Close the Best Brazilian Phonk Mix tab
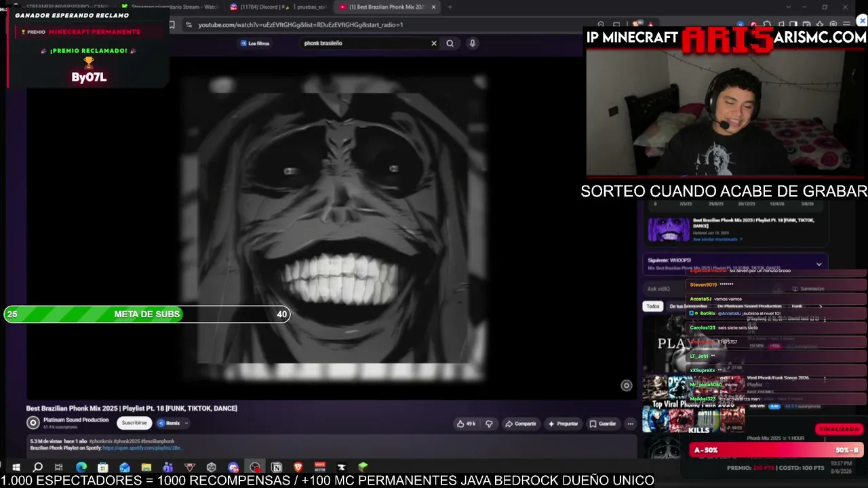The image size is (868, 488). [433, 7]
